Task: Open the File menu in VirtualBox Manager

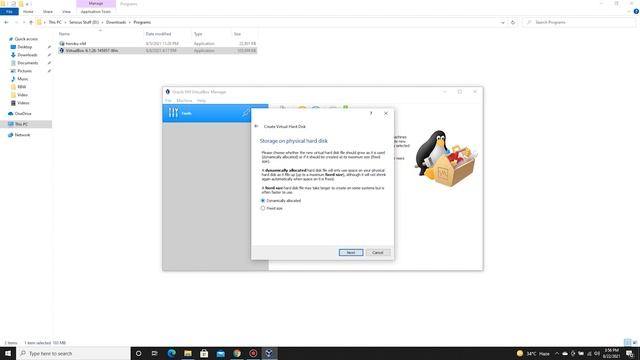Action: 168,100
